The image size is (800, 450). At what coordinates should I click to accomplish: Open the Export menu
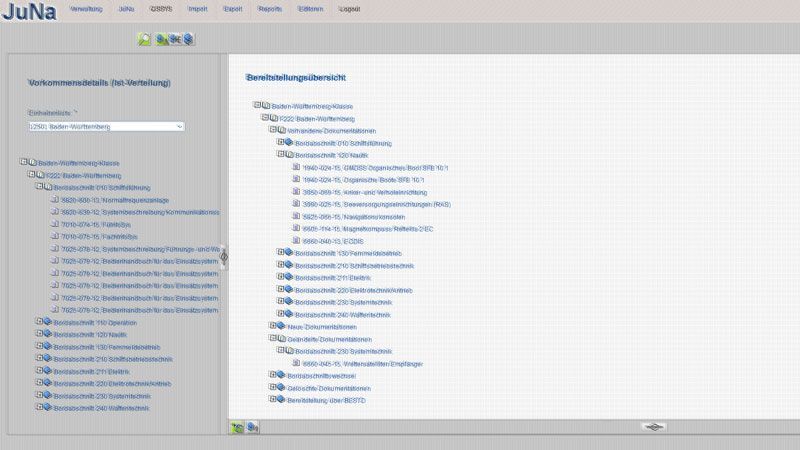pyautogui.click(x=233, y=9)
